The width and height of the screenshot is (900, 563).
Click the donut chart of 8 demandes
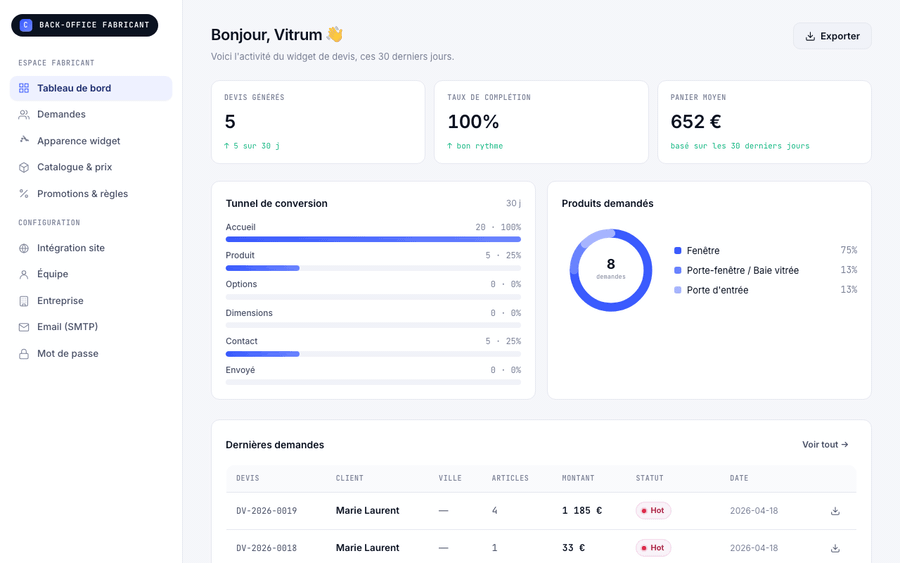click(611, 270)
